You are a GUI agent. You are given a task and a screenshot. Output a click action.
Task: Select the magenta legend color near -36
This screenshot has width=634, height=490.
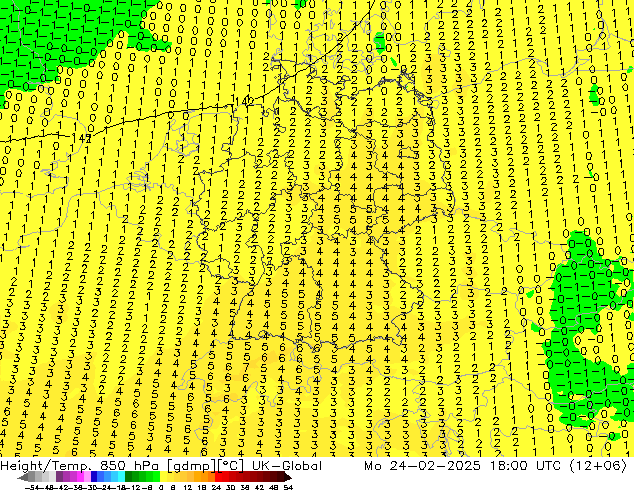tap(80, 476)
